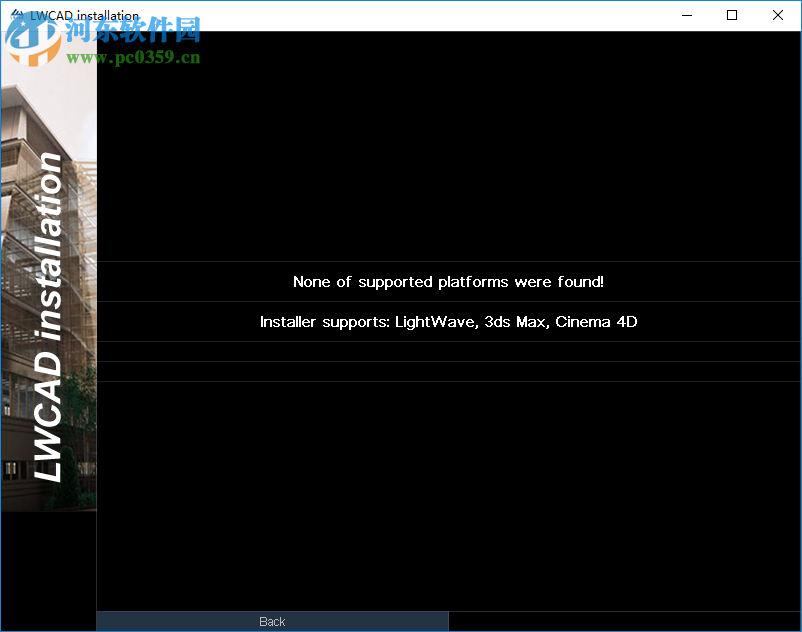Click the LWCAD title bar app icon
This screenshot has width=802, height=632.
pyautogui.click(x=16, y=15)
